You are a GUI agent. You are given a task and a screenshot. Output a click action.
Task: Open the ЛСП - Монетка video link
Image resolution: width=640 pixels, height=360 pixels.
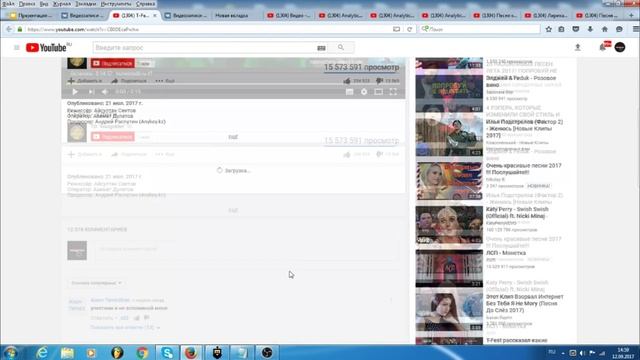pos(506,253)
